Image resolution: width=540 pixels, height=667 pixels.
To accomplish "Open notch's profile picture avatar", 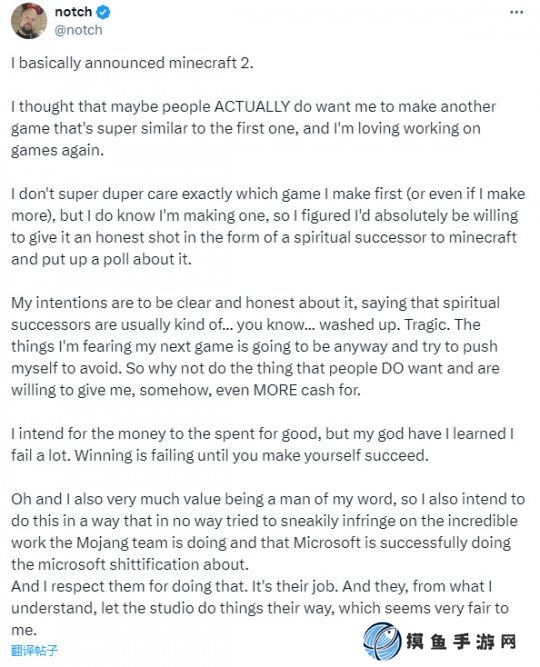I will (x=29, y=21).
